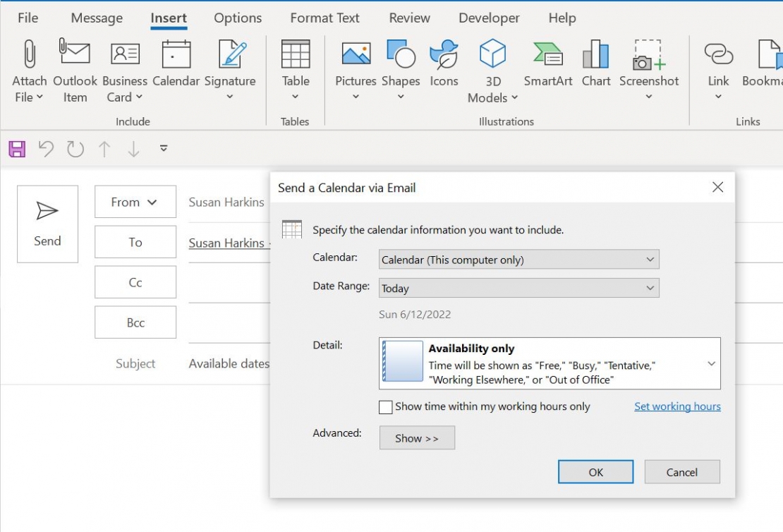Insert a Link

[x=718, y=68]
